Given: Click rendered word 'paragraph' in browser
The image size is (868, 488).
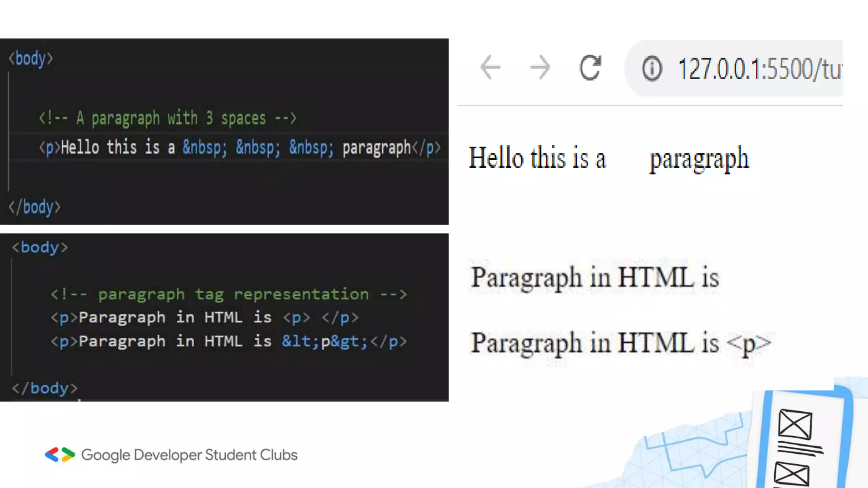Looking at the screenshot, I should click(x=699, y=159).
